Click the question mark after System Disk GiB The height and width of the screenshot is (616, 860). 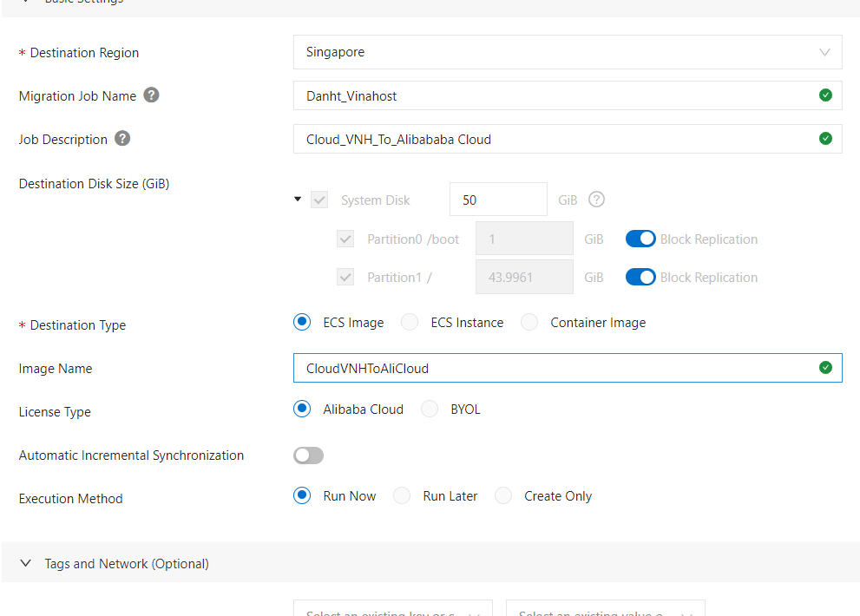coord(596,200)
